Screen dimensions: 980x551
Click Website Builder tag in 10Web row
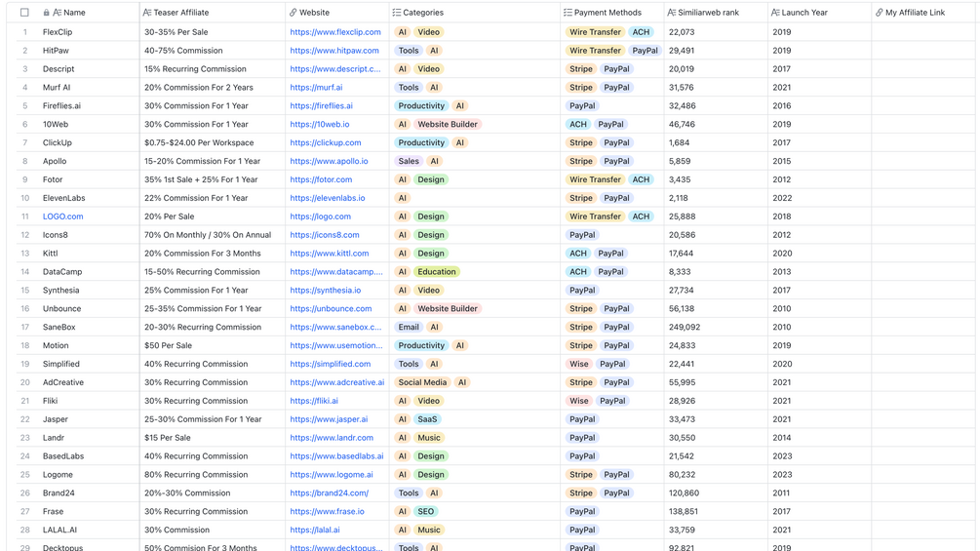tap(448, 124)
